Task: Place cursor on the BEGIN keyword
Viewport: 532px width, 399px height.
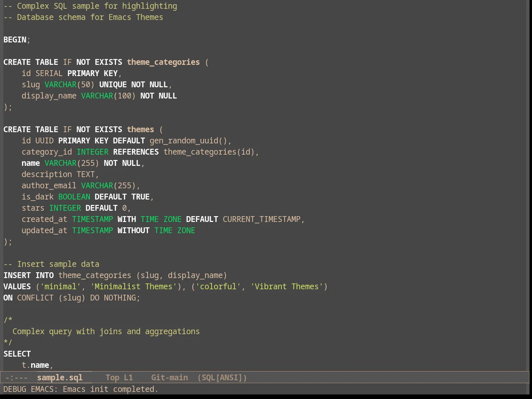Action: click(x=15, y=39)
